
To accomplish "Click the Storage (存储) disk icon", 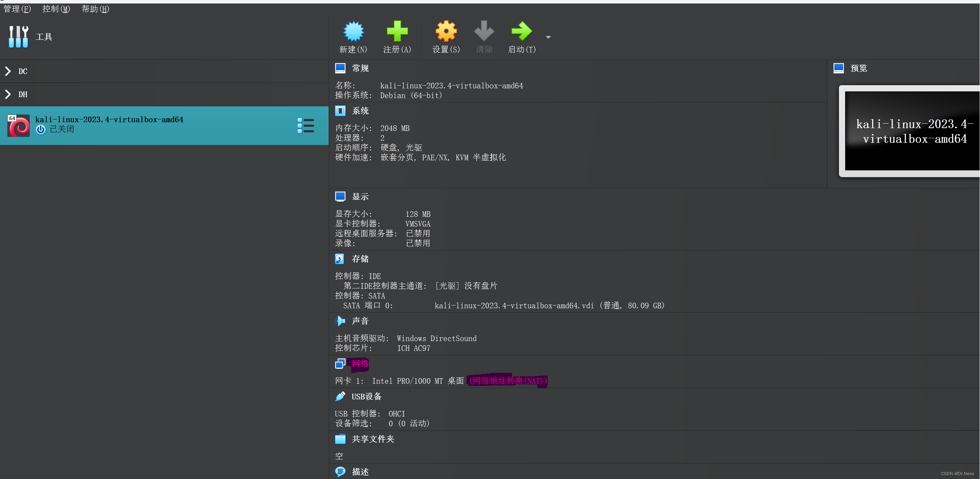I will (x=339, y=259).
